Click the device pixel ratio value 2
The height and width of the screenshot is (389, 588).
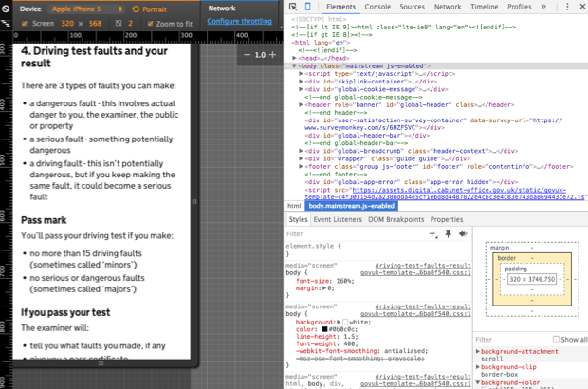[x=130, y=24]
